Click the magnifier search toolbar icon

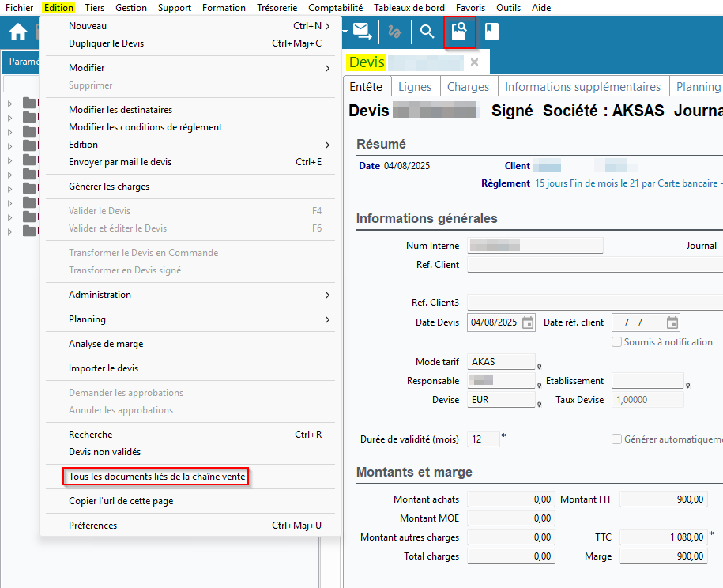(x=427, y=32)
